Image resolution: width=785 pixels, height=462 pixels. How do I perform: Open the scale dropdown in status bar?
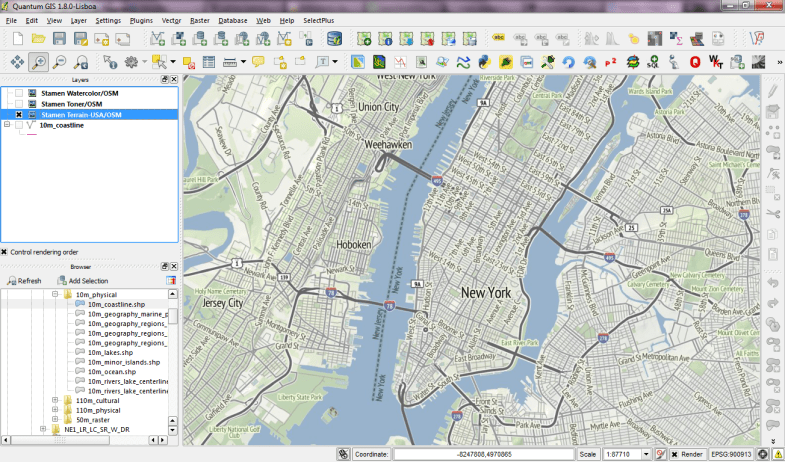(646, 454)
